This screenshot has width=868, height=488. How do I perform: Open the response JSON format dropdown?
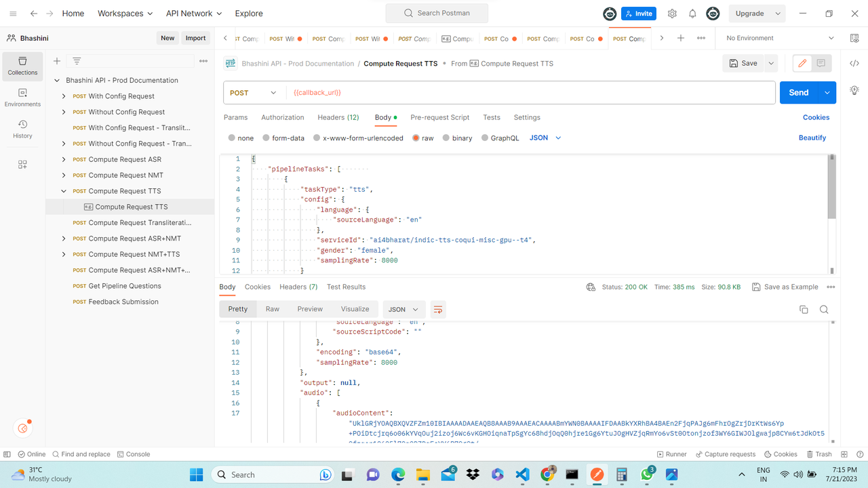pyautogui.click(x=405, y=310)
